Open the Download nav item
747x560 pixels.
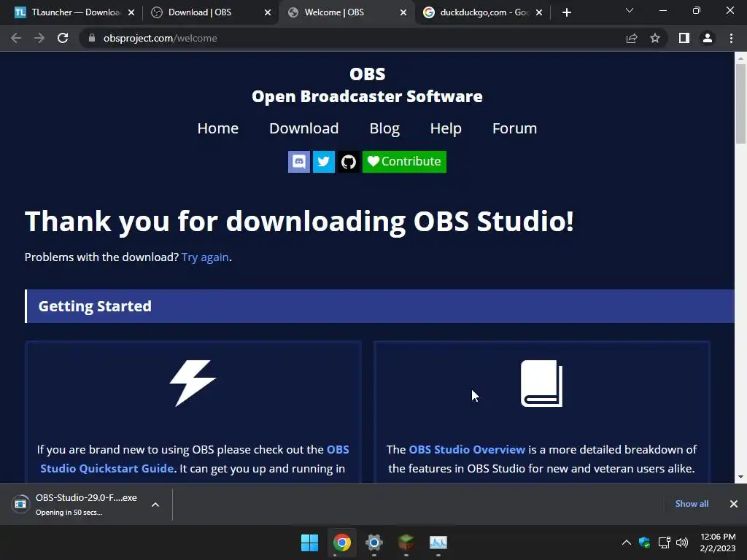[x=304, y=128]
